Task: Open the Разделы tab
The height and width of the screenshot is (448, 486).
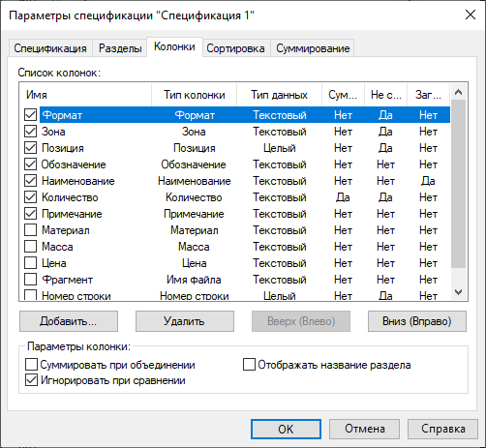Action: [120, 48]
